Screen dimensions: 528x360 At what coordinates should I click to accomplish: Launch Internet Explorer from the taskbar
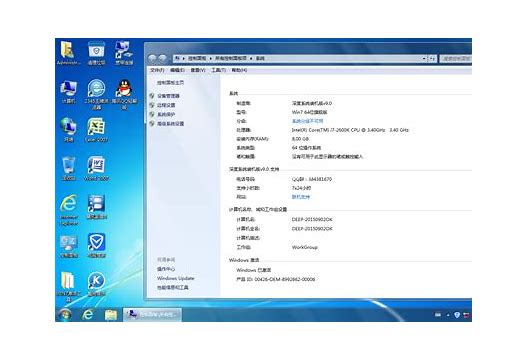[x=88, y=315]
